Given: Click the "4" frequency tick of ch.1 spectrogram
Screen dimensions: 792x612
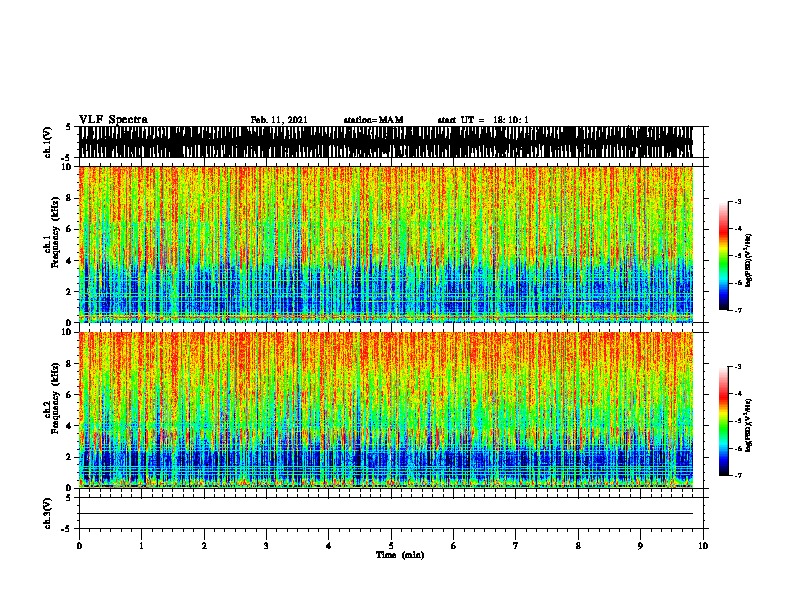Looking at the screenshot, I should pos(71,261).
